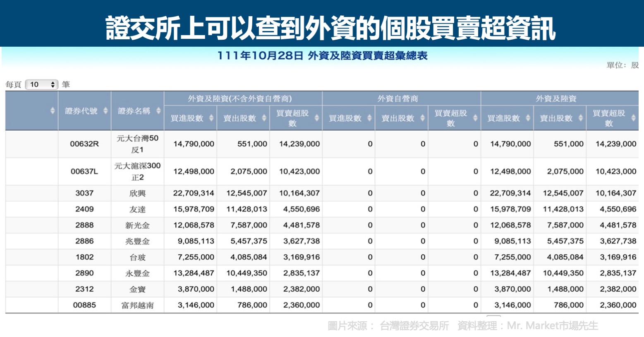Click 3,870,000 in first 買進股數 column
Viewport: 644px width, 337px height.
196,289
